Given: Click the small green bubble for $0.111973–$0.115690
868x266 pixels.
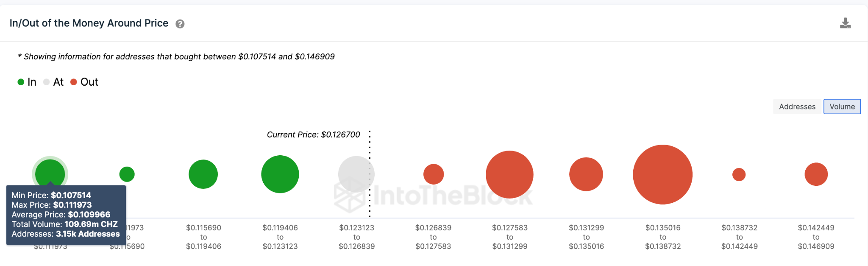Looking at the screenshot, I should [x=127, y=174].
